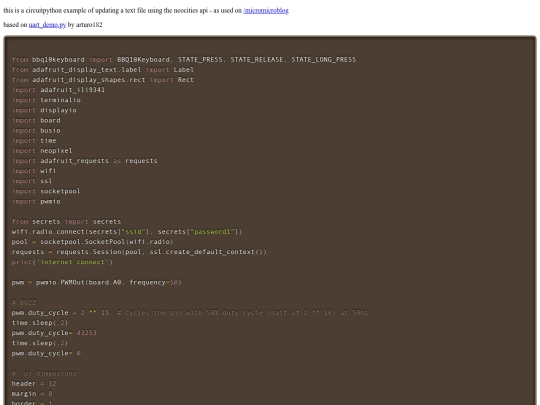Click the 'pool = socketpool.SocketPool' line
Image resolution: width=540 pixels, height=405 pixels.
92,242
